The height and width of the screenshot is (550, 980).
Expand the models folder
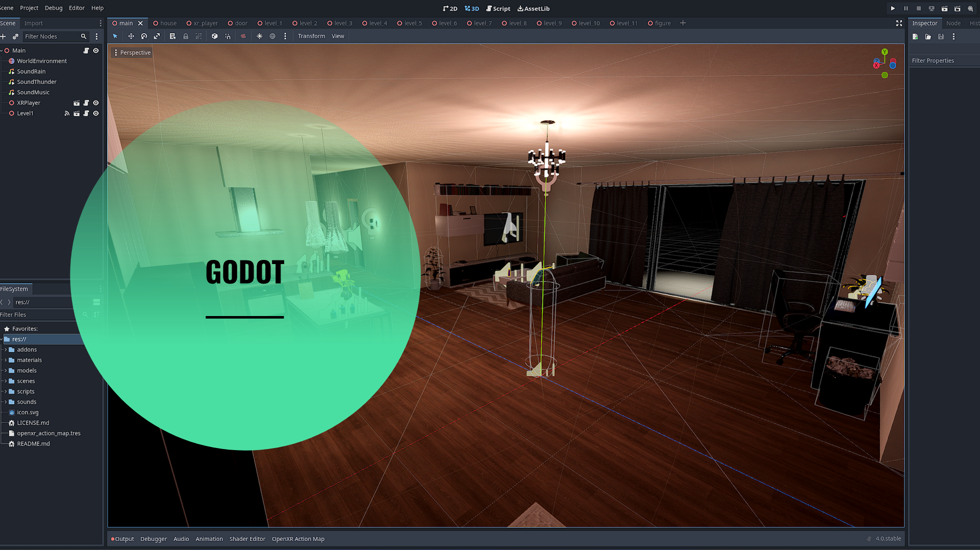pos(6,371)
